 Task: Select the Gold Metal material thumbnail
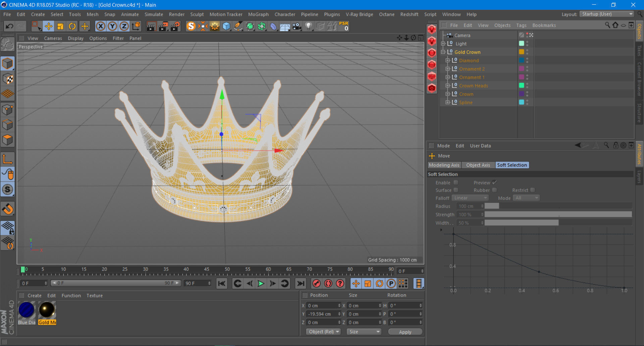[47, 313]
